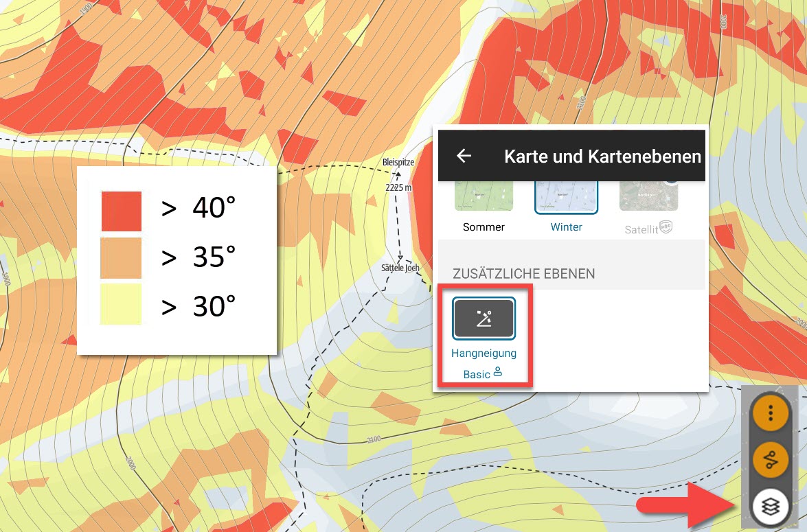Click the Karte und Kartenebenen title
This screenshot has width=807, height=532.
(603, 156)
